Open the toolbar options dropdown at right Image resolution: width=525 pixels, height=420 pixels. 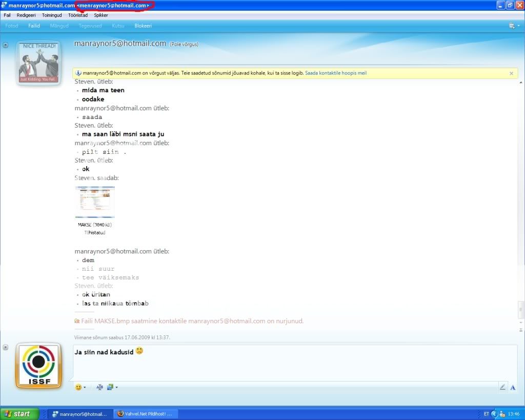pos(512,26)
